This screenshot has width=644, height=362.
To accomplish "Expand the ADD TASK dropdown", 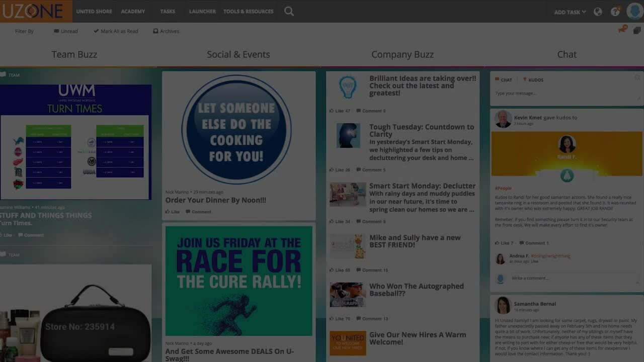I will pyautogui.click(x=570, y=12).
